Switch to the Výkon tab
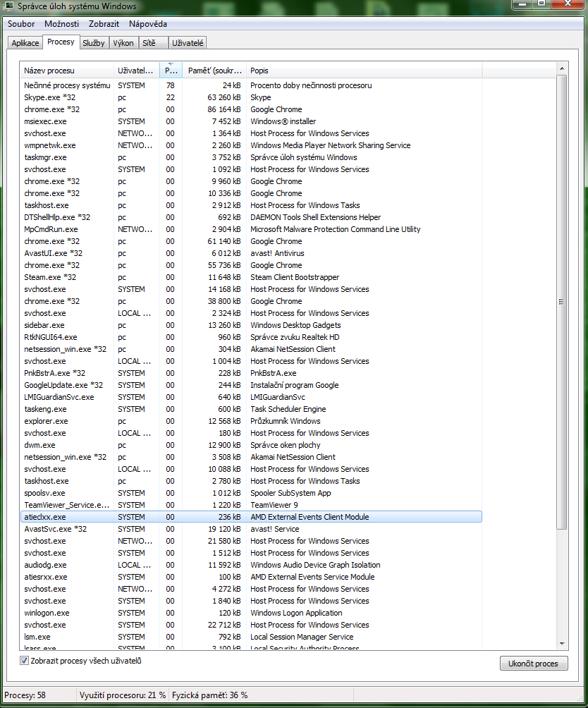 pos(123,43)
